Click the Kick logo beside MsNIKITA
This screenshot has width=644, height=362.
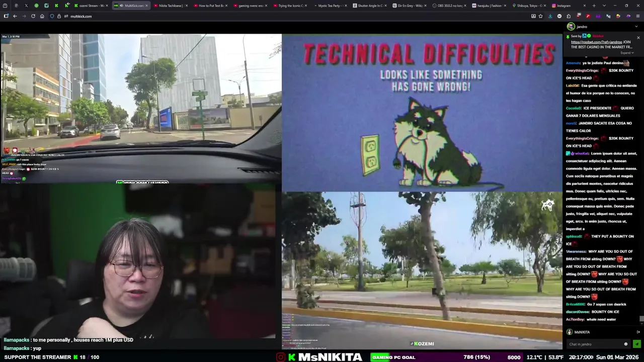(x=292, y=357)
